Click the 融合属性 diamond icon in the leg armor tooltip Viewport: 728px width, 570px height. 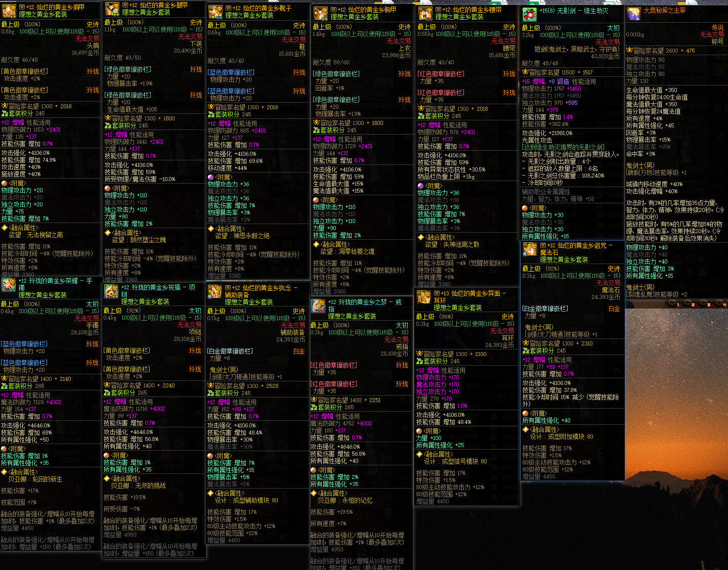107,233
